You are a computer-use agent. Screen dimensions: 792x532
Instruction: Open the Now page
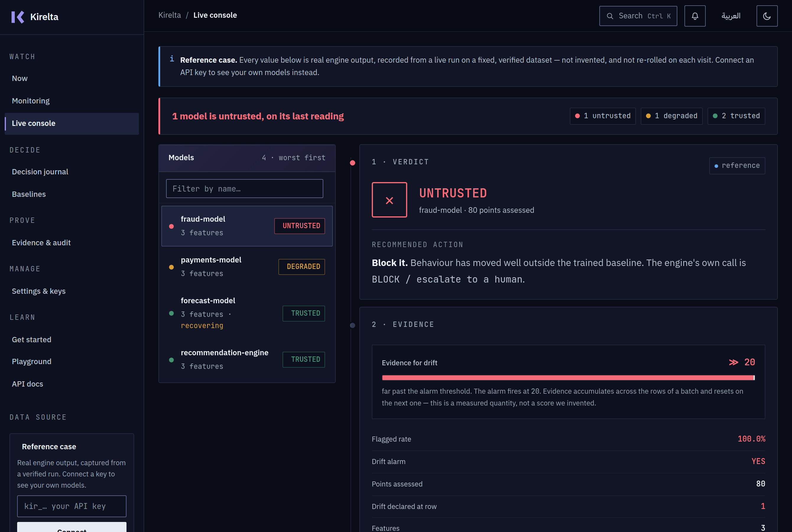coord(72,78)
